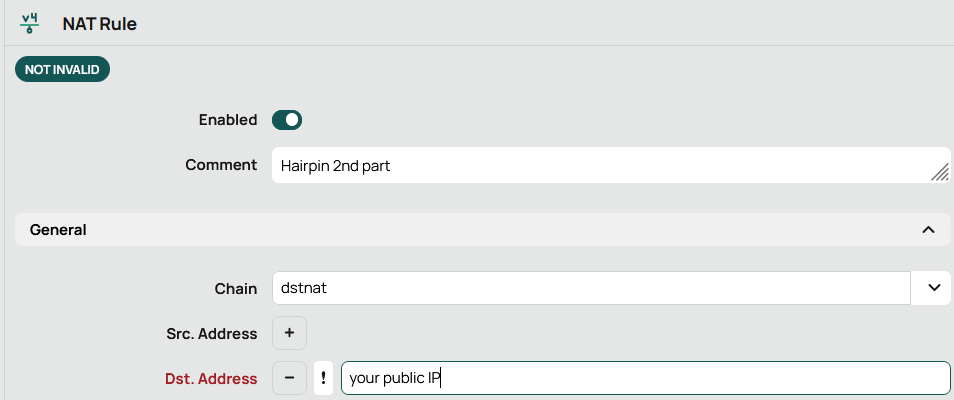The width and height of the screenshot is (954, 400).
Task: Add a Src. Address with plus button
Action: coord(289,333)
